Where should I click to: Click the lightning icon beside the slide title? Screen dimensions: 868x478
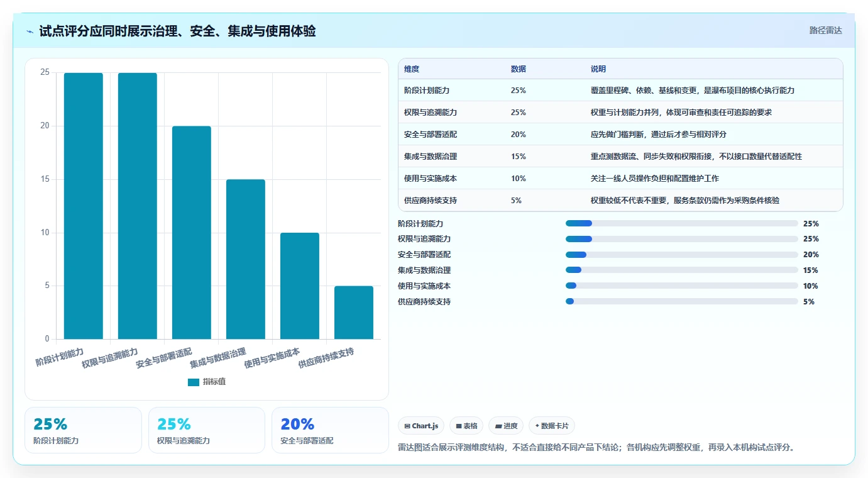click(30, 31)
